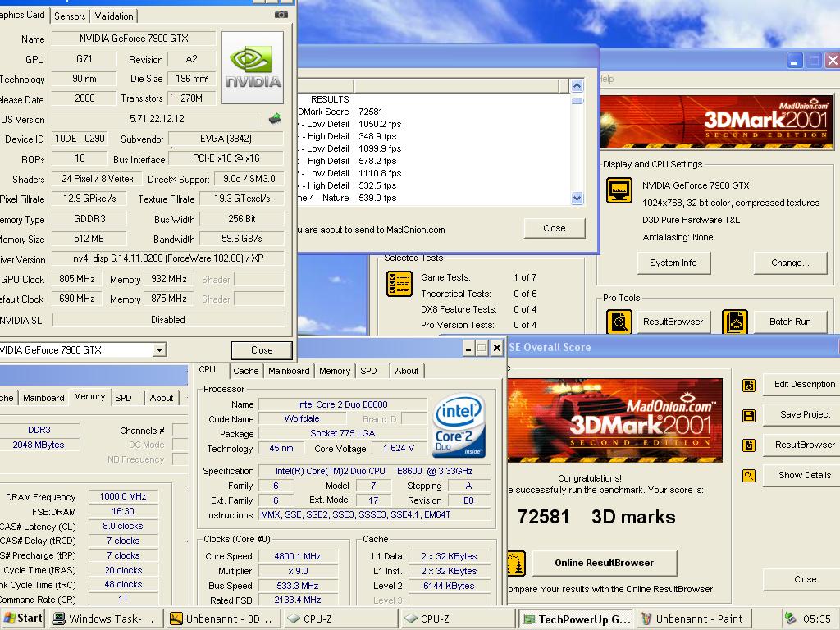The image size is (840, 630).
Task: Open the Windows Start button
Action: 23,619
